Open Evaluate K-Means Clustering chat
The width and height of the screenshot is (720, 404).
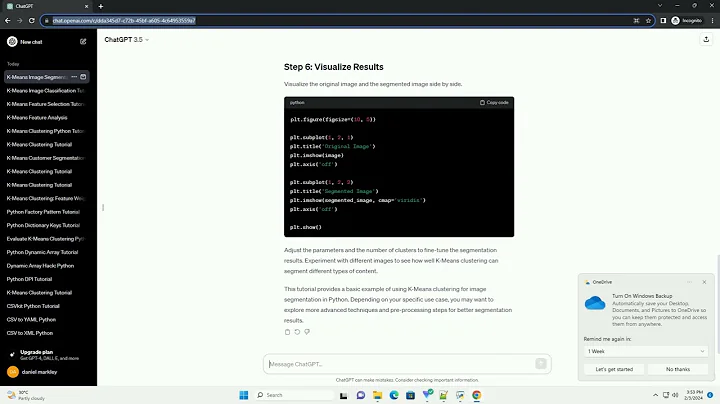(46, 239)
